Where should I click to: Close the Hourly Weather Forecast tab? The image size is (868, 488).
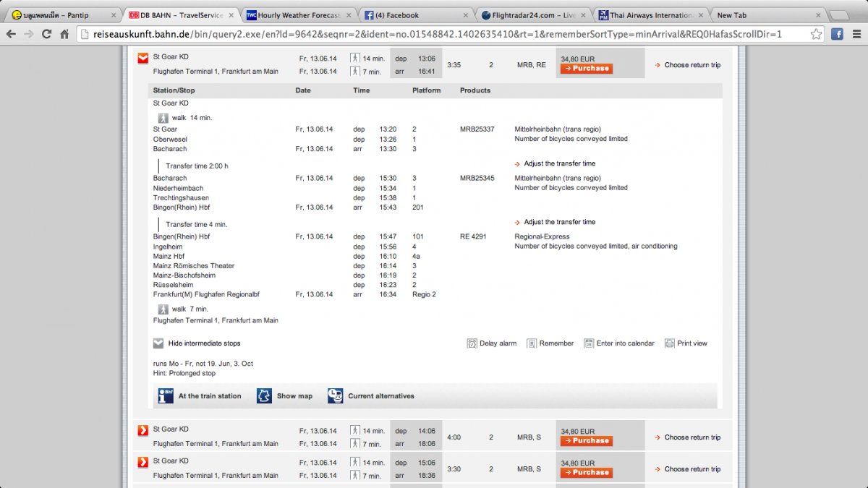[x=348, y=15]
